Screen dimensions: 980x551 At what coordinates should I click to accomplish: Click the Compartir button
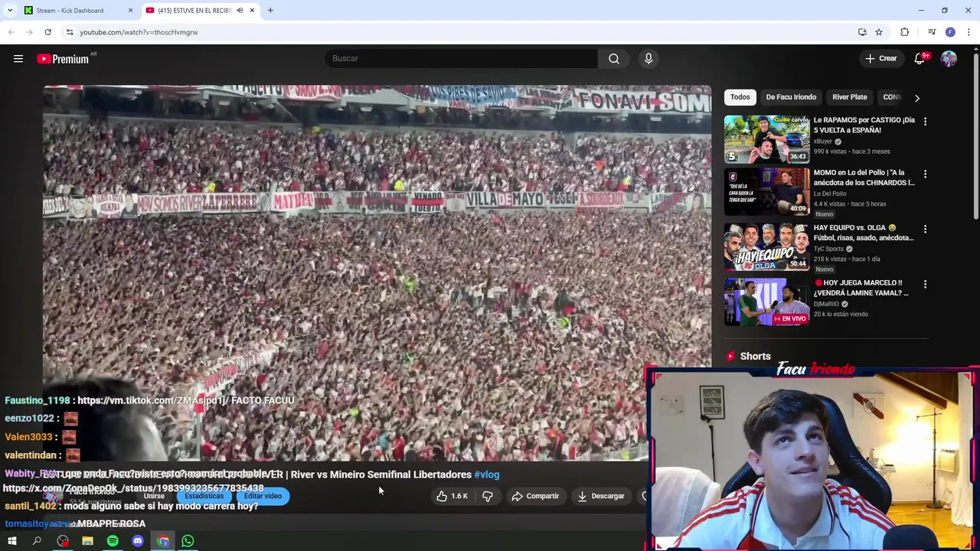point(535,496)
